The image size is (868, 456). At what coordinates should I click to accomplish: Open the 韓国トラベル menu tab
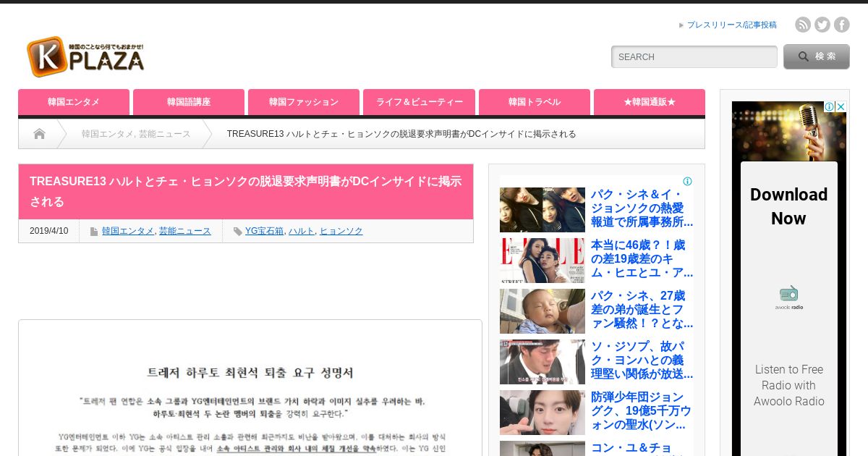tap(535, 102)
